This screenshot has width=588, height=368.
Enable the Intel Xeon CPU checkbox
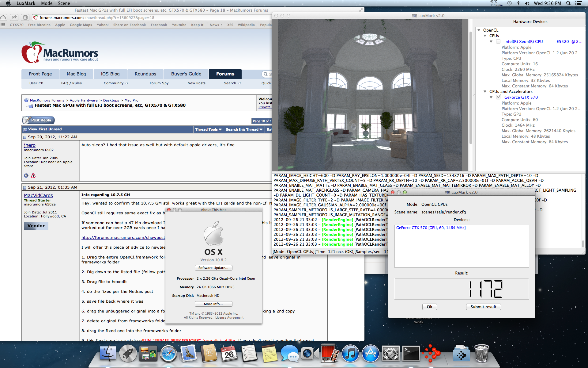pos(498,41)
